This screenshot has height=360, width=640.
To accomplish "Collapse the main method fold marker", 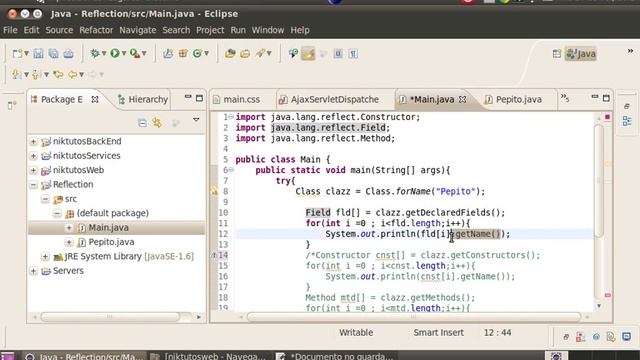I will 231,170.
